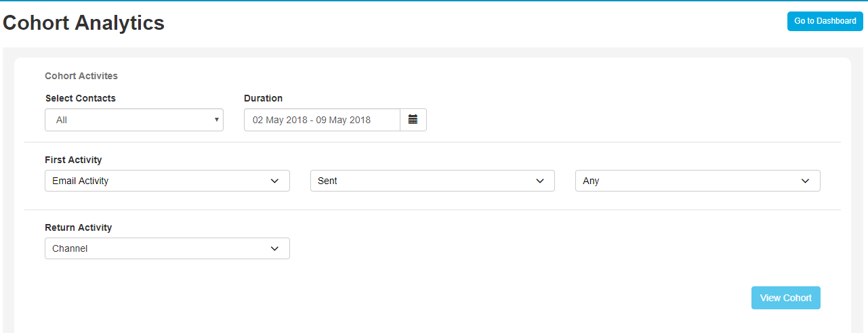Image resolution: width=868 pixels, height=333 pixels.
Task: Open the Sent status dropdown
Action: (x=432, y=181)
